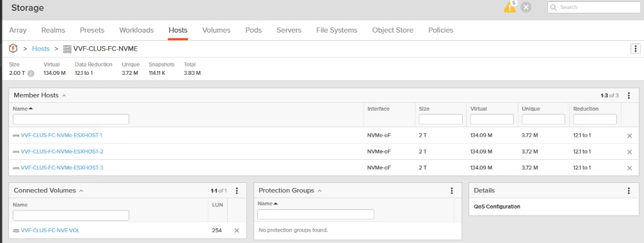Click the Reduction column filter box
This screenshot has height=243, width=644.
point(595,120)
